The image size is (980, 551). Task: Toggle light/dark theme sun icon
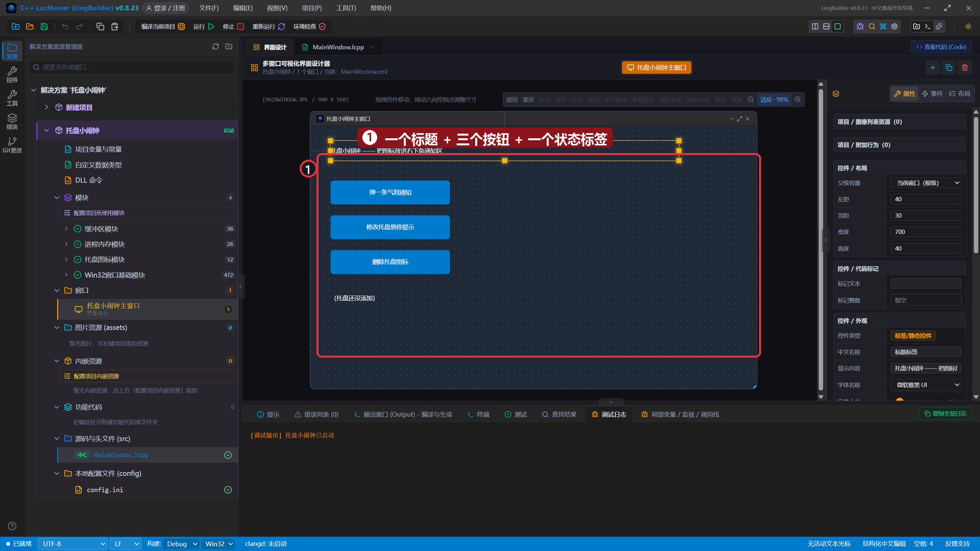tap(968, 27)
